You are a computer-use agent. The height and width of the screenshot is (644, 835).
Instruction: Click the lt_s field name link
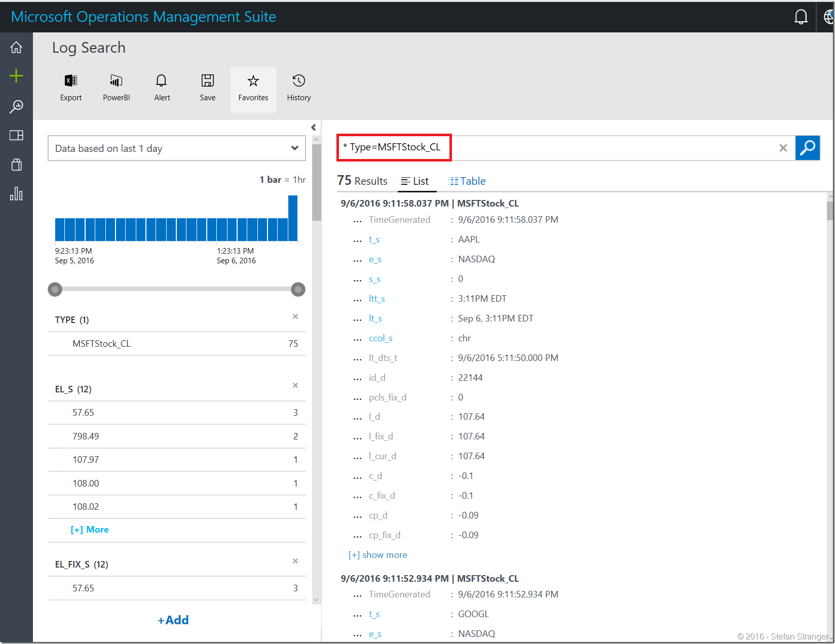click(375, 318)
